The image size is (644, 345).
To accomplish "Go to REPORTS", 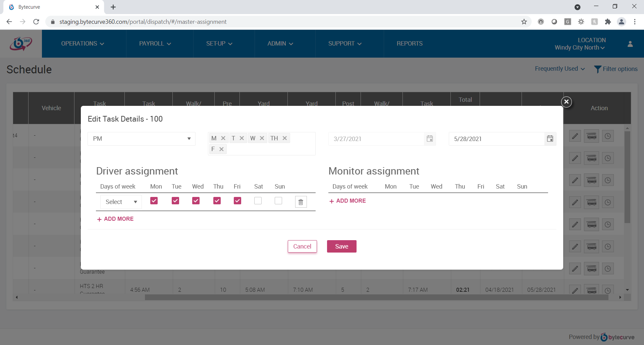I will 410,44.
